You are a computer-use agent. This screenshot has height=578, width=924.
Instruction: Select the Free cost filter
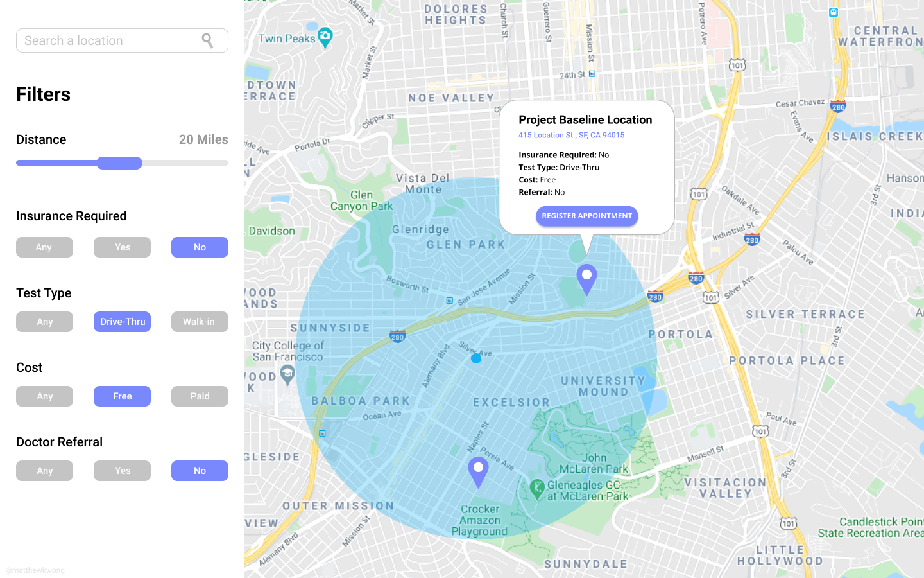tap(122, 396)
